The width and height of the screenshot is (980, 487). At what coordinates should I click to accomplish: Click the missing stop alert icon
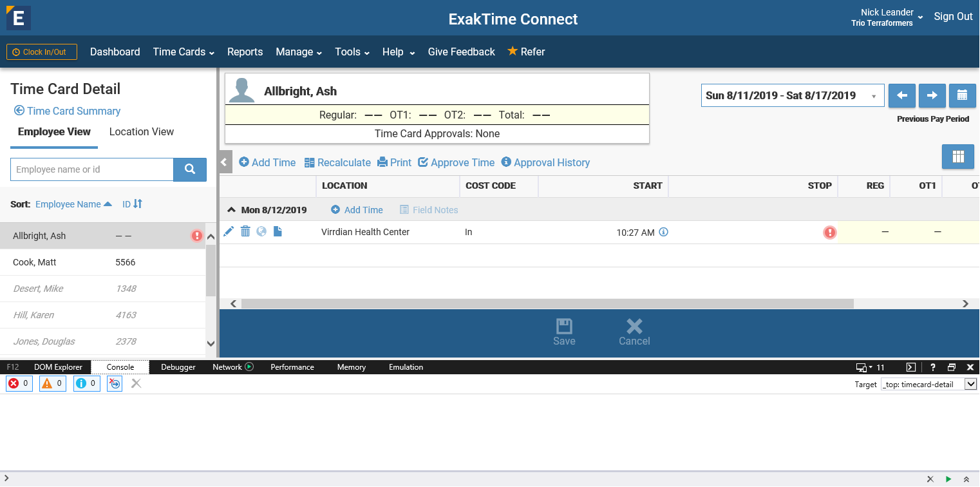830,233
